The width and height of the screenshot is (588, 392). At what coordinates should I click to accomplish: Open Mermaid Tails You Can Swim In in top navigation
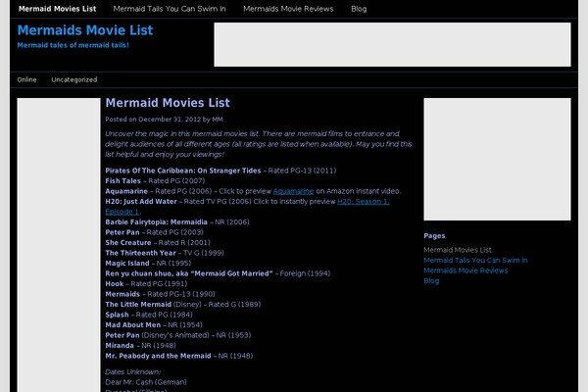[x=170, y=9]
